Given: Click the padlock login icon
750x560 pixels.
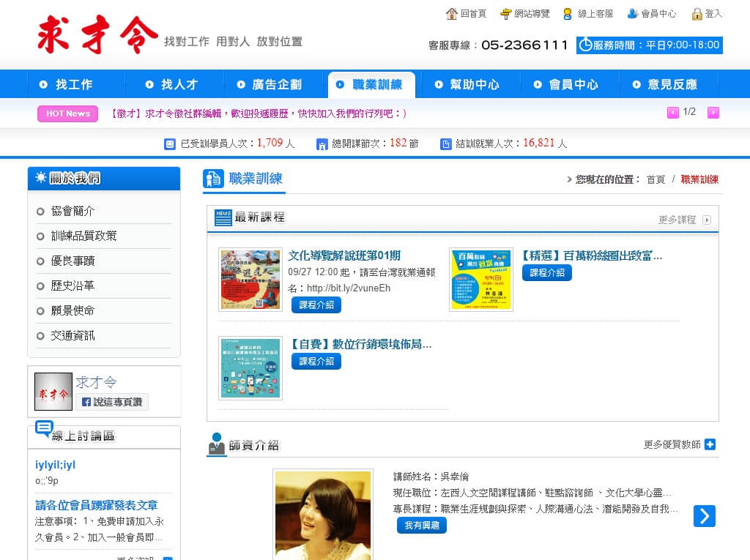Looking at the screenshot, I should 697,14.
